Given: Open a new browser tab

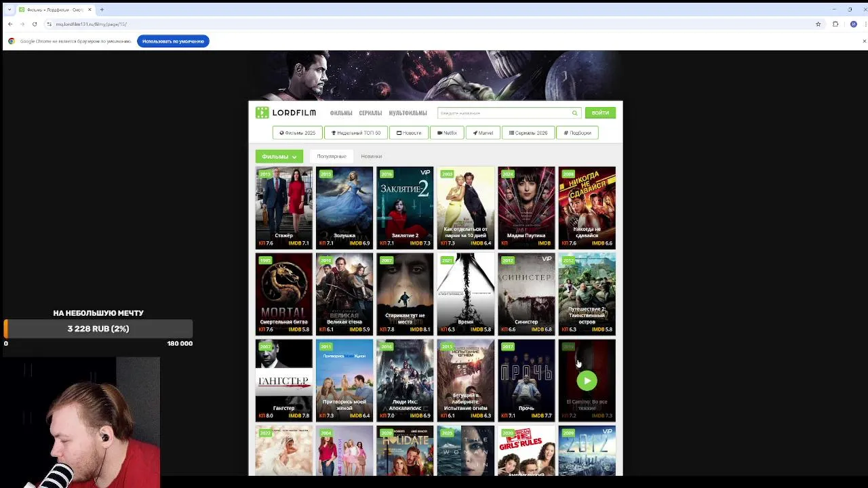Looking at the screenshot, I should tap(102, 9).
